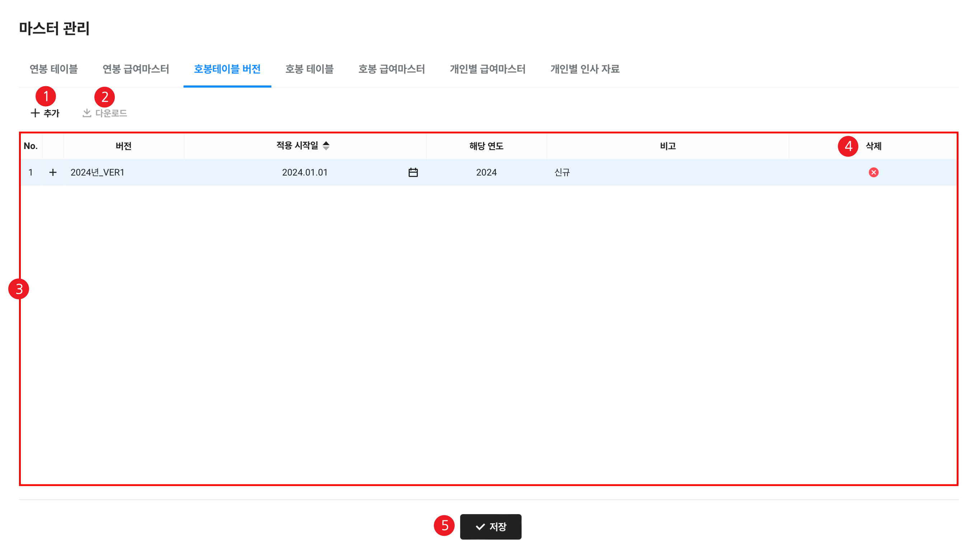Click the 해당 연도 cell showing 2024
This screenshot has width=980, height=553.
pos(486,172)
